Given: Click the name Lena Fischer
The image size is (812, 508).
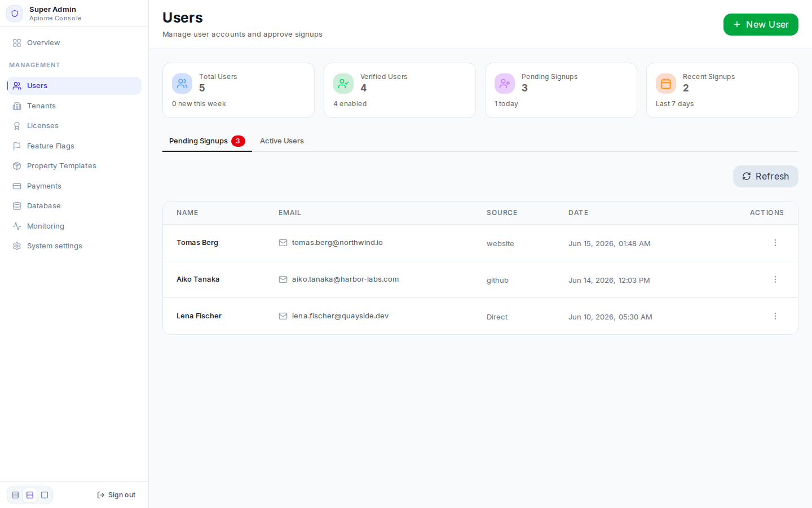Looking at the screenshot, I should coord(199,316).
